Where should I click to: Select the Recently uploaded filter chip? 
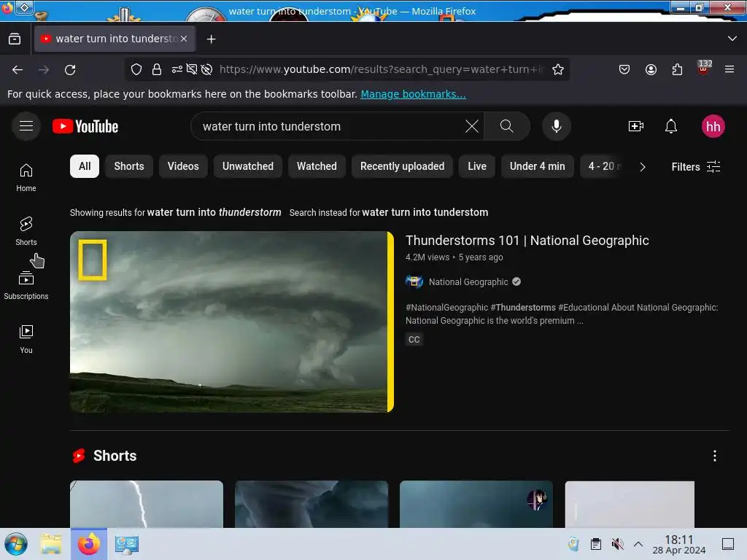coord(402,166)
